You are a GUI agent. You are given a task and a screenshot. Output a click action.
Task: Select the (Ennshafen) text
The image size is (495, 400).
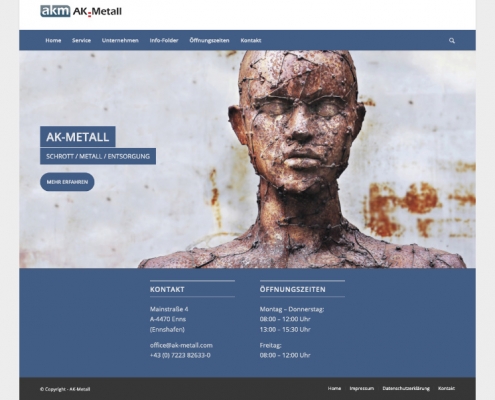click(x=167, y=329)
